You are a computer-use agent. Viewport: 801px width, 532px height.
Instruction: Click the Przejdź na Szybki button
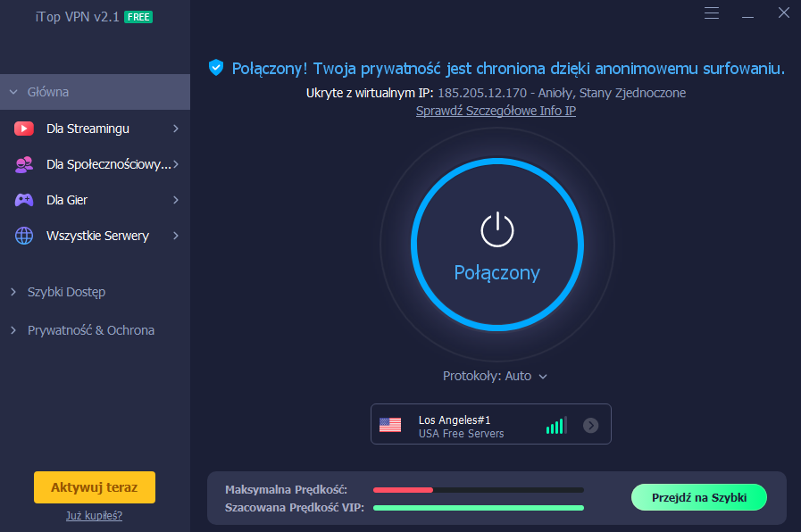pyautogui.click(x=699, y=497)
